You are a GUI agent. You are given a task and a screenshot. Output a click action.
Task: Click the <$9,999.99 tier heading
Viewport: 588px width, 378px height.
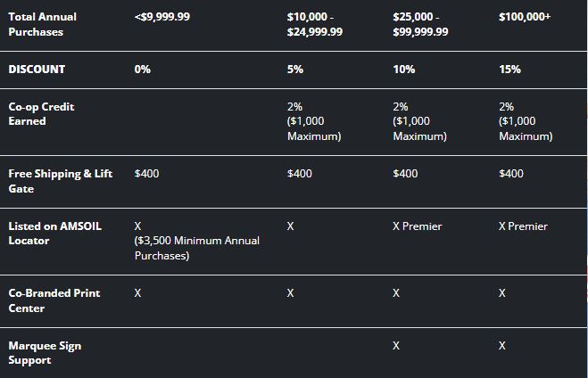(x=162, y=17)
